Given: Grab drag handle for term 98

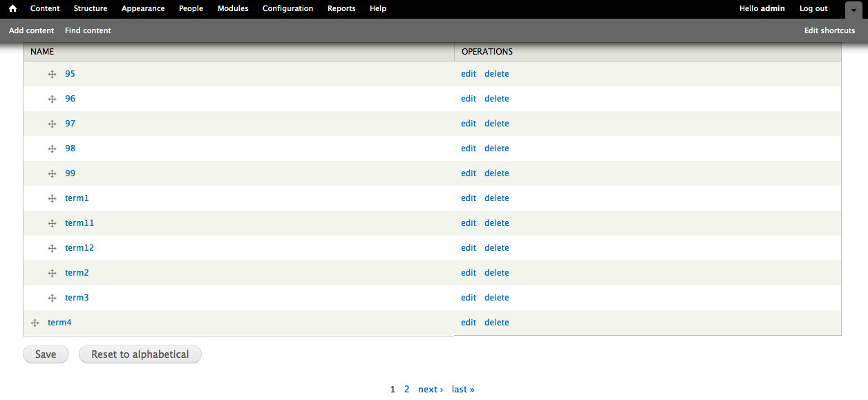Looking at the screenshot, I should [x=52, y=149].
